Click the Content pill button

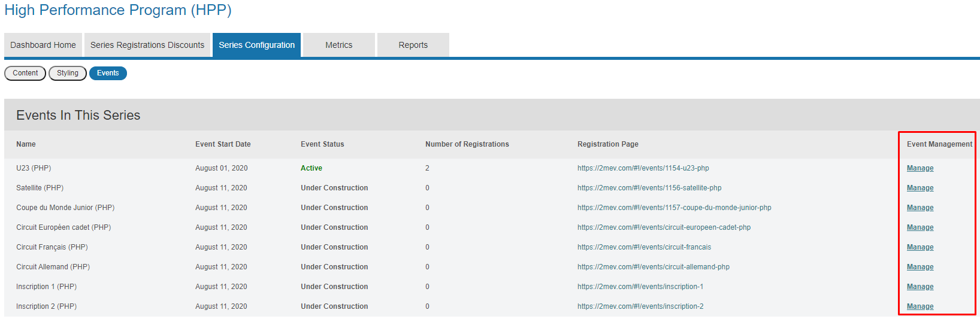[25, 73]
